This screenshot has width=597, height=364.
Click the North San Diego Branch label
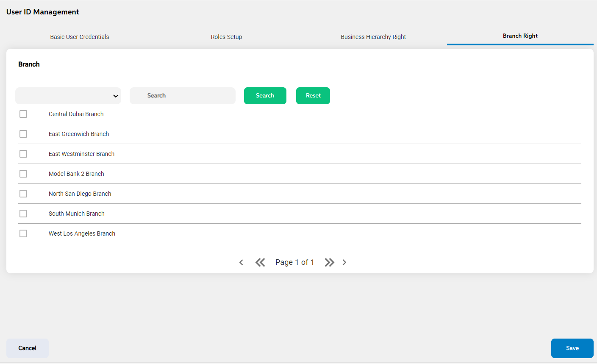click(80, 194)
